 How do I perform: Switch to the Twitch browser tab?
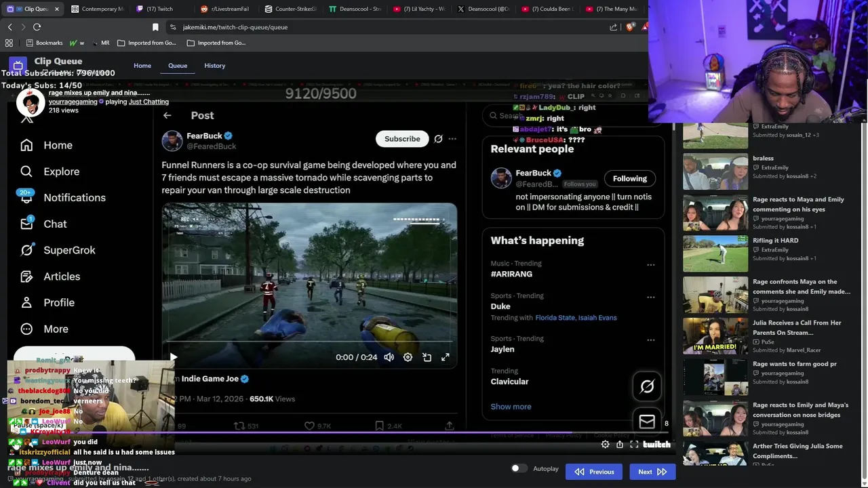159,9
